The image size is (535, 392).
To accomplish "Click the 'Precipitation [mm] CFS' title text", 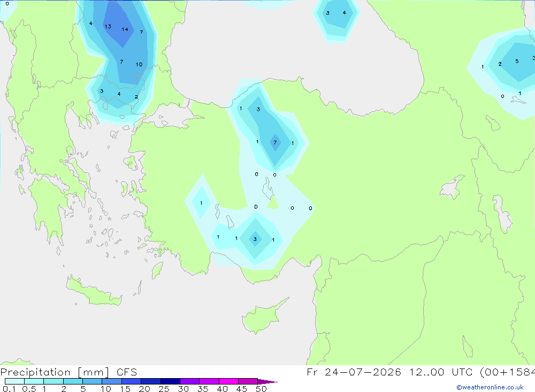I will (68, 372).
